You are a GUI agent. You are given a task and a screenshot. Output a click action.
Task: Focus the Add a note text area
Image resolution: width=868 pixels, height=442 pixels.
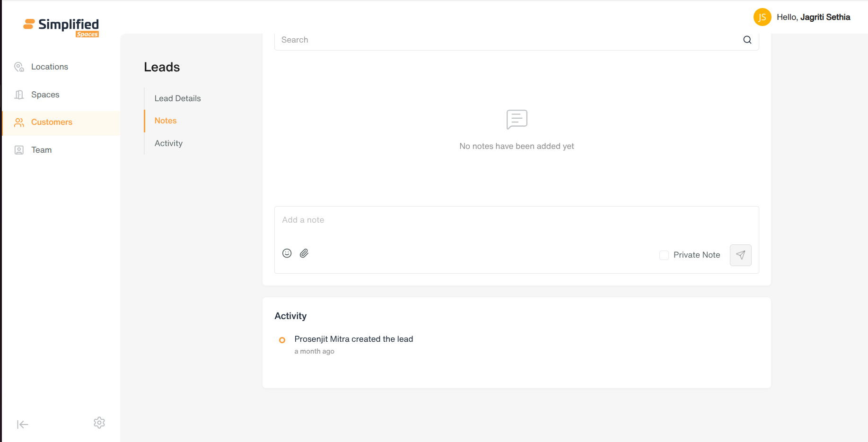(x=517, y=224)
